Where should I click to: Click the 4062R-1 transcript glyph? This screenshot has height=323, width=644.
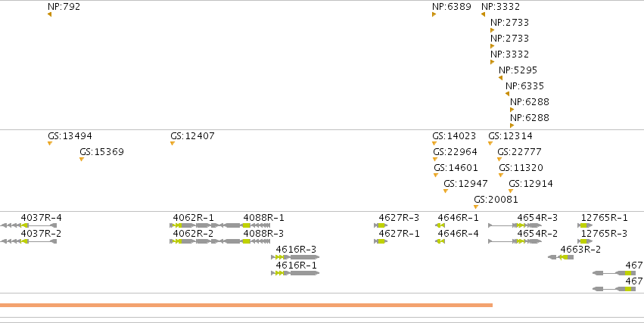coord(194,225)
